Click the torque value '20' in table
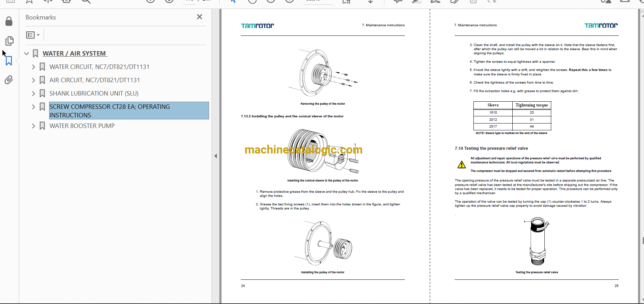 pos(532,113)
